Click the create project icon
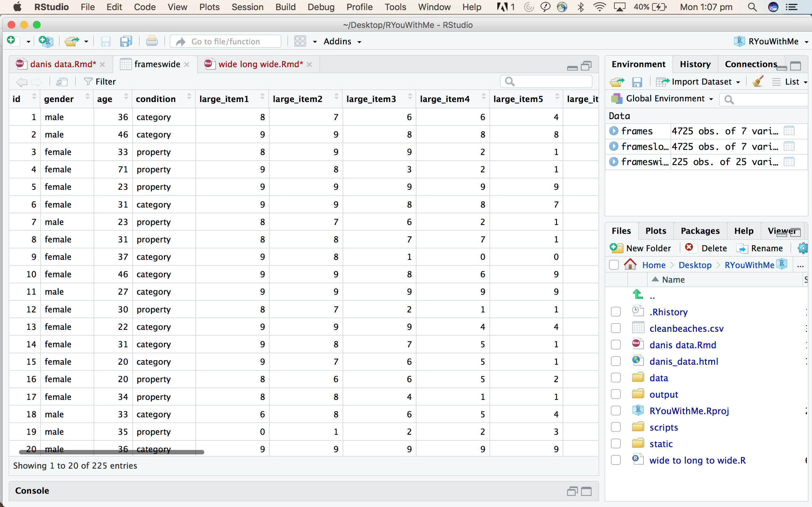Screen dimensions: 812x507 (46, 41)
